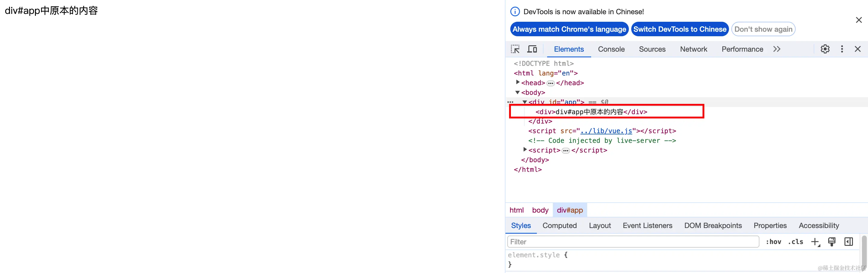This screenshot has height=273, width=868.
Task: Select body in the breadcrumb bar
Action: click(x=540, y=210)
